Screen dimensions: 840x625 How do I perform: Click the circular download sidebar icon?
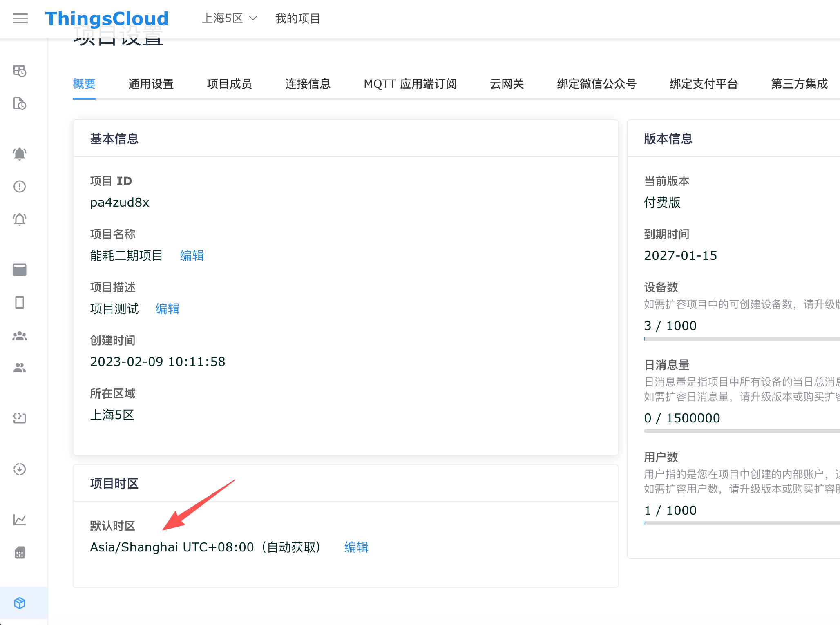tap(20, 469)
